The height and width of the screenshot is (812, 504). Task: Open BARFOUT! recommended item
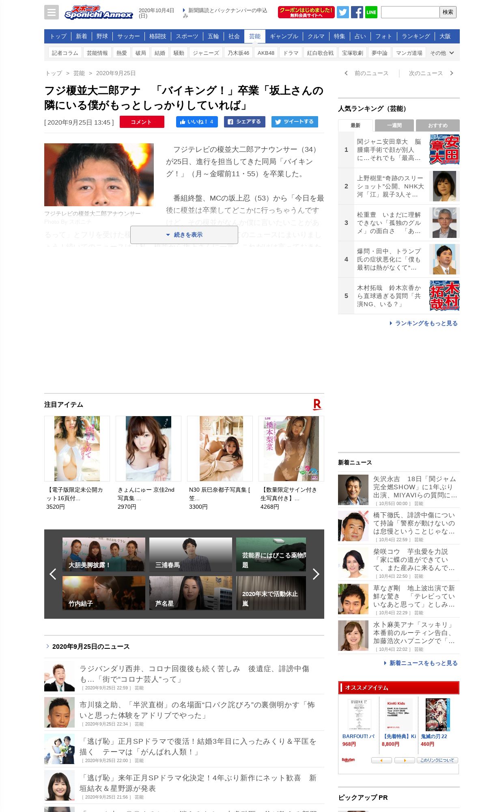[x=359, y=723]
